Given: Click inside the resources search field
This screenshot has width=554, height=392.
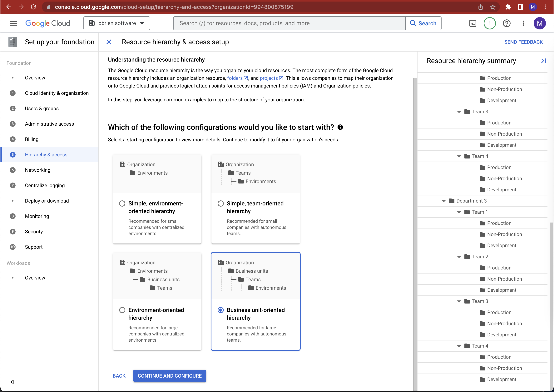Looking at the screenshot, I should click(x=289, y=23).
